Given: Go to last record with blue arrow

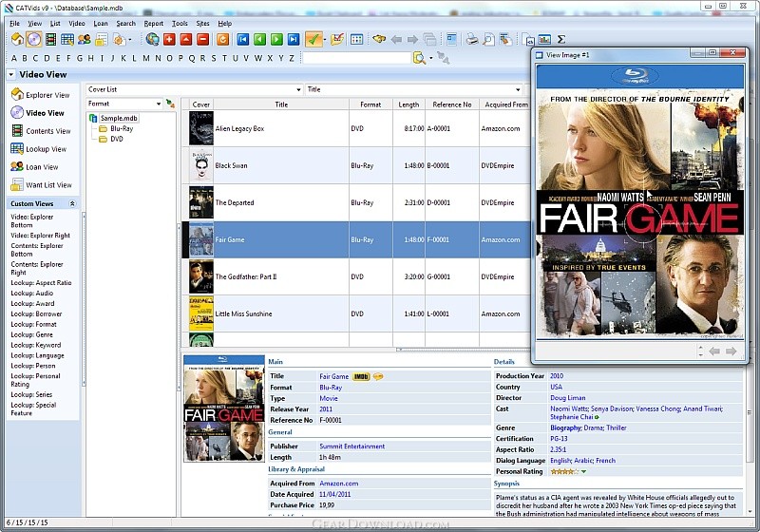Looking at the screenshot, I should tap(294, 39).
